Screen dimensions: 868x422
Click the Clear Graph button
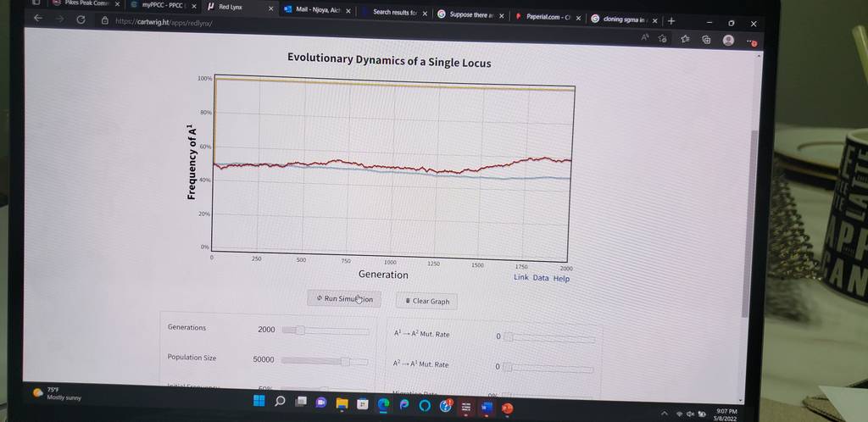click(x=426, y=301)
